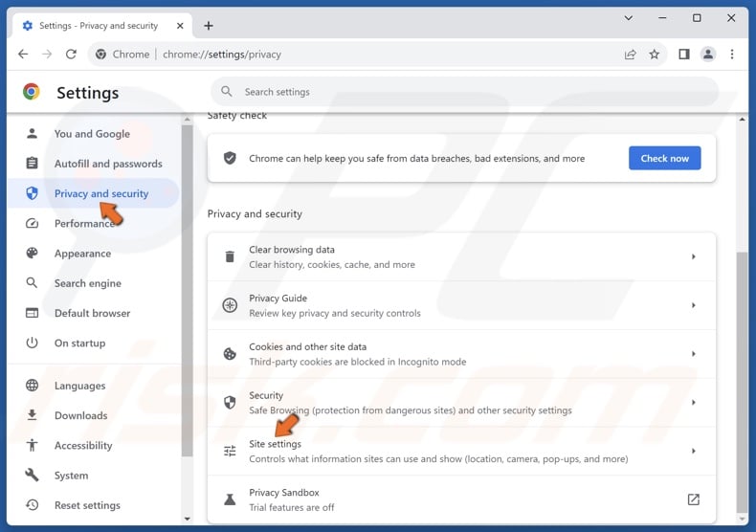Open the side panel icon
The width and height of the screenshot is (756, 532).
coord(683,55)
